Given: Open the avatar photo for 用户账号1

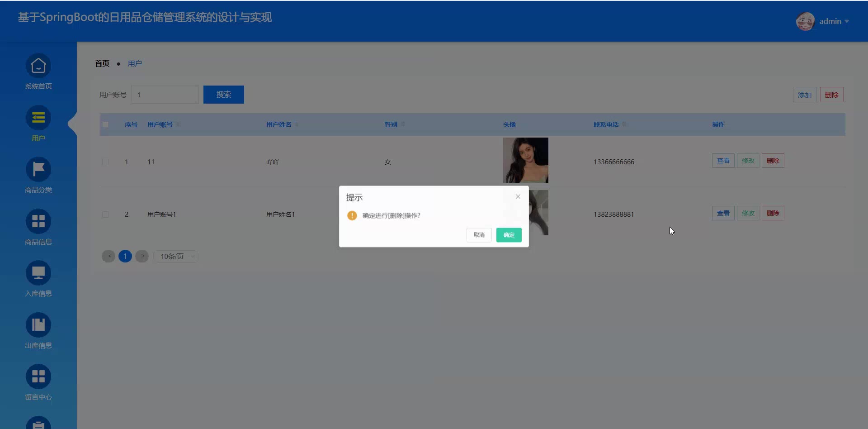Looking at the screenshot, I should [538, 213].
